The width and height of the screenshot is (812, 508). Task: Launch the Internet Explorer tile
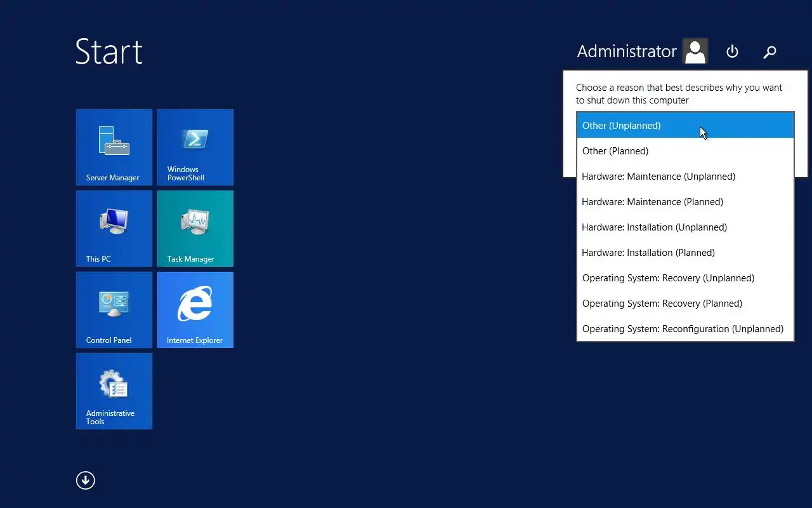(x=195, y=310)
